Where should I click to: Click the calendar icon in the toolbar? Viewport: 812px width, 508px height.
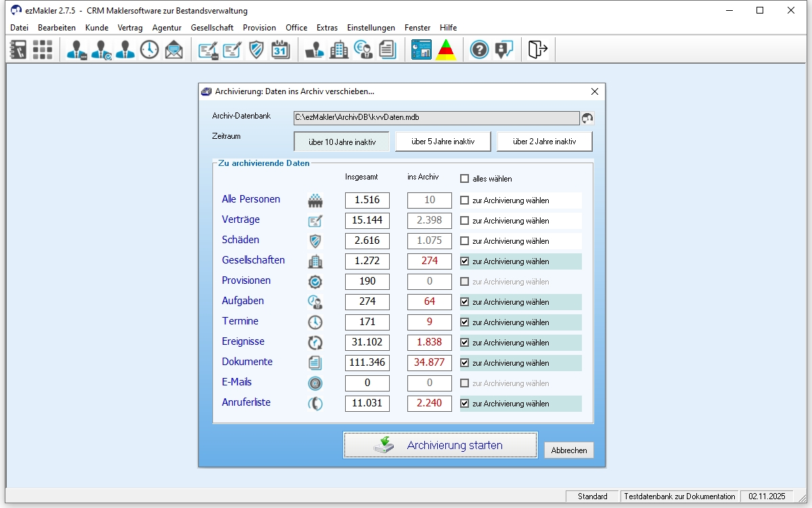pos(280,49)
